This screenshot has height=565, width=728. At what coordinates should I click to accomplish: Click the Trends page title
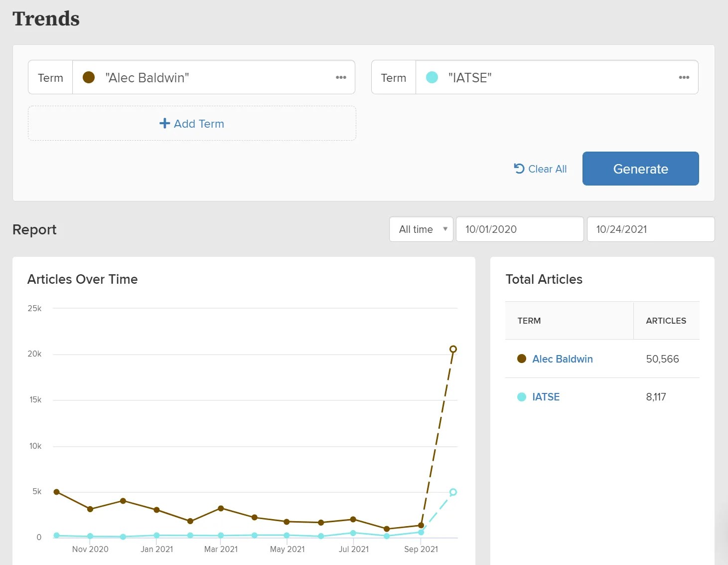pos(46,18)
